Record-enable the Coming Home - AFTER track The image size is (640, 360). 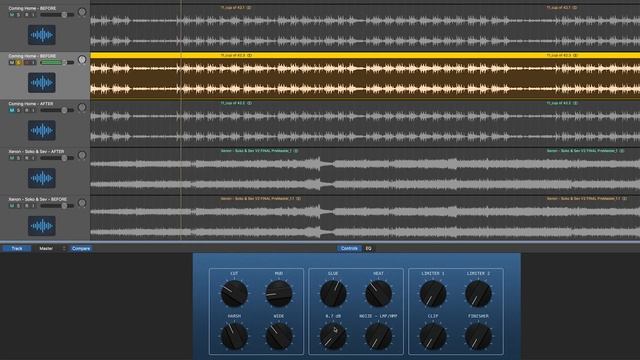(x=27, y=110)
